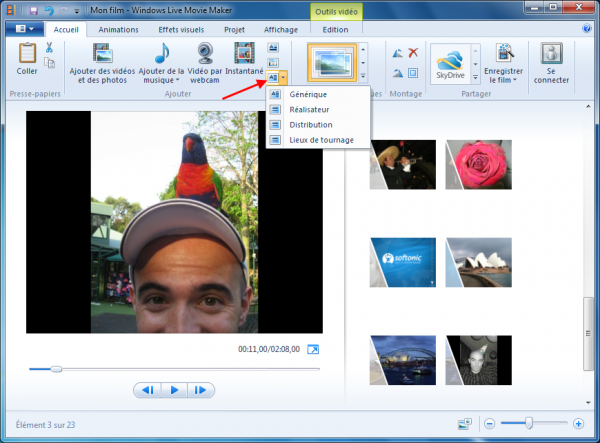Image resolution: width=600 pixels, height=443 pixels.
Task: Click the red X remove icon
Action: tap(413, 53)
